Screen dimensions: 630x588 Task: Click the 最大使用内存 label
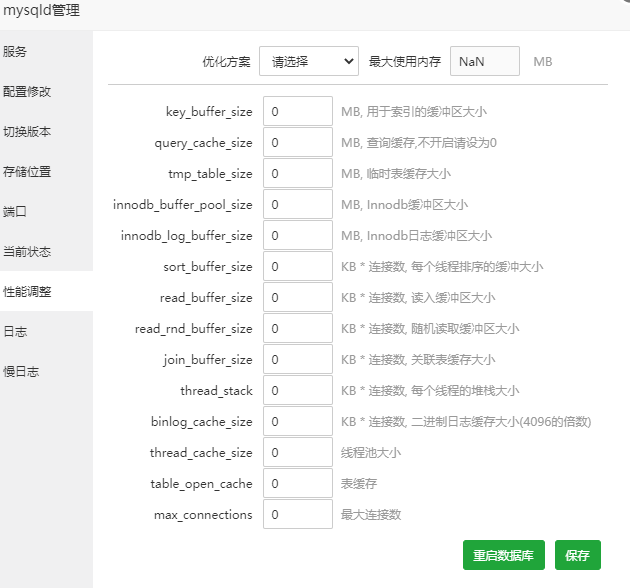(405, 62)
